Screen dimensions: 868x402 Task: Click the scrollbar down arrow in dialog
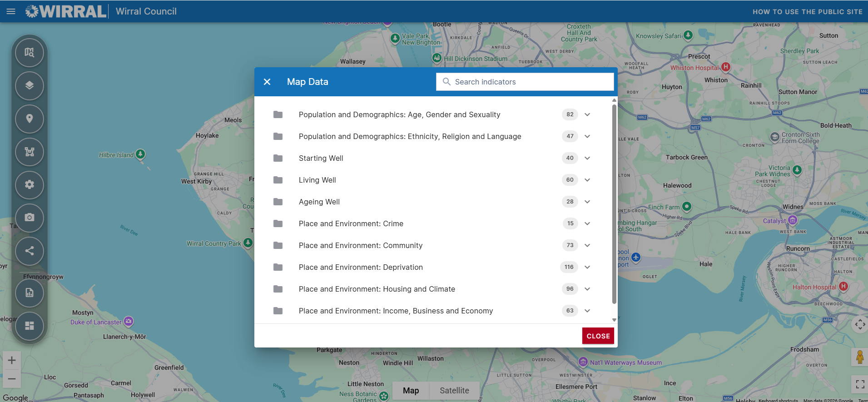point(614,320)
